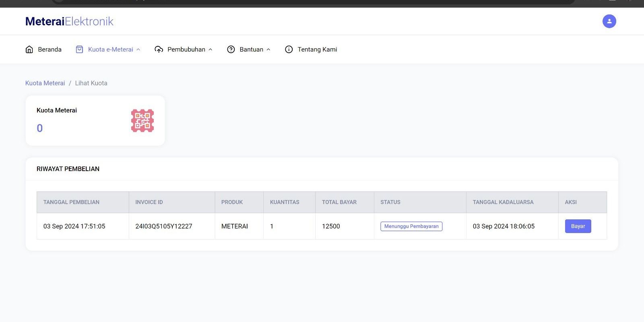Click the total amount 12500
Image resolution: width=644 pixels, height=322 pixels.
pyautogui.click(x=331, y=226)
